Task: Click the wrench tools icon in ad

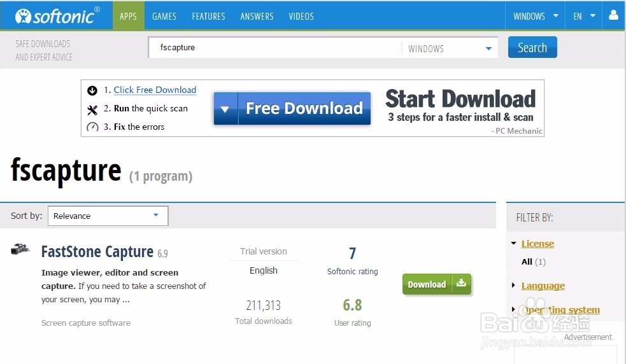Action: (92, 109)
